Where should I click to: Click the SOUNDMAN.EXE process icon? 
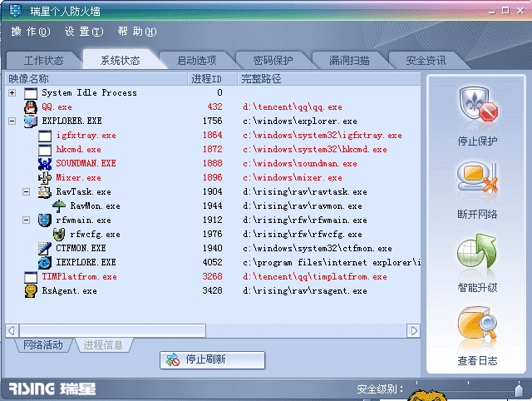coord(45,164)
